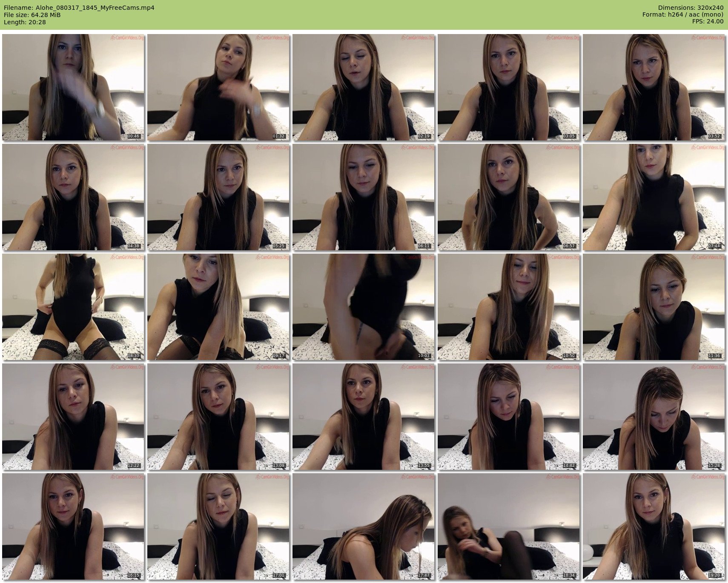Viewport: 728px width, 583px height.
Task: Choose the frame stamped 16:15
Action: (73, 526)
